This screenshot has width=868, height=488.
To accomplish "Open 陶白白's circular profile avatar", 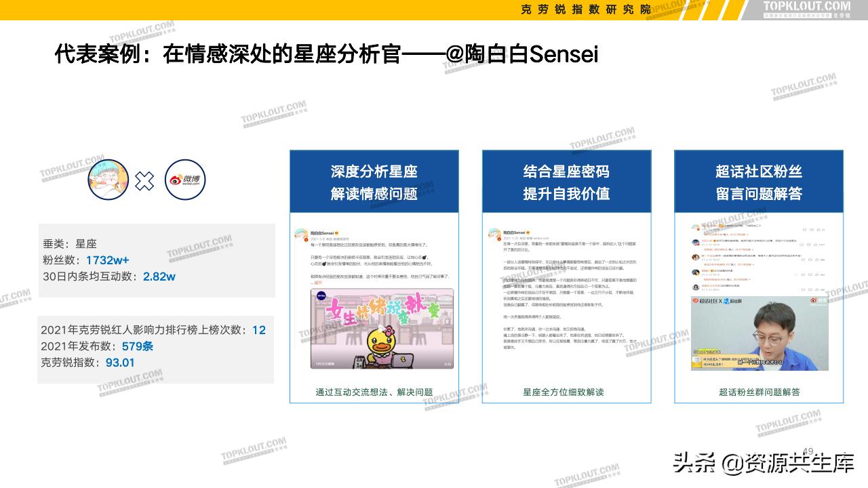I will [300, 233].
